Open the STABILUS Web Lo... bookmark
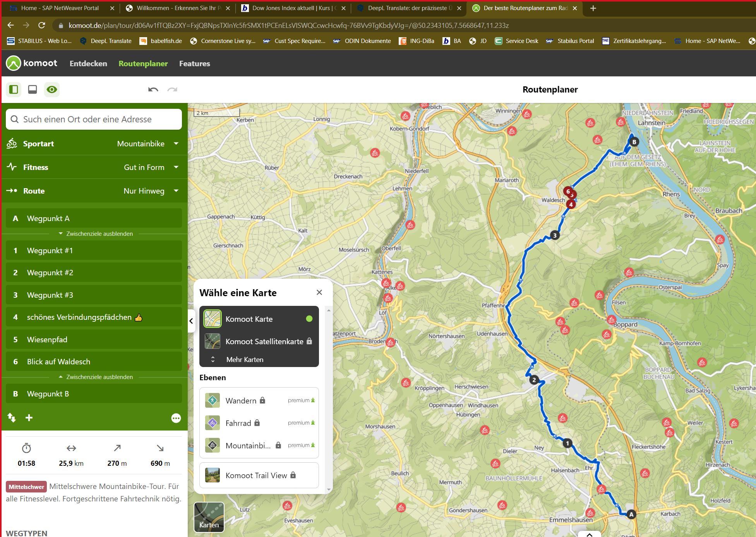756x537 pixels. click(x=39, y=41)
